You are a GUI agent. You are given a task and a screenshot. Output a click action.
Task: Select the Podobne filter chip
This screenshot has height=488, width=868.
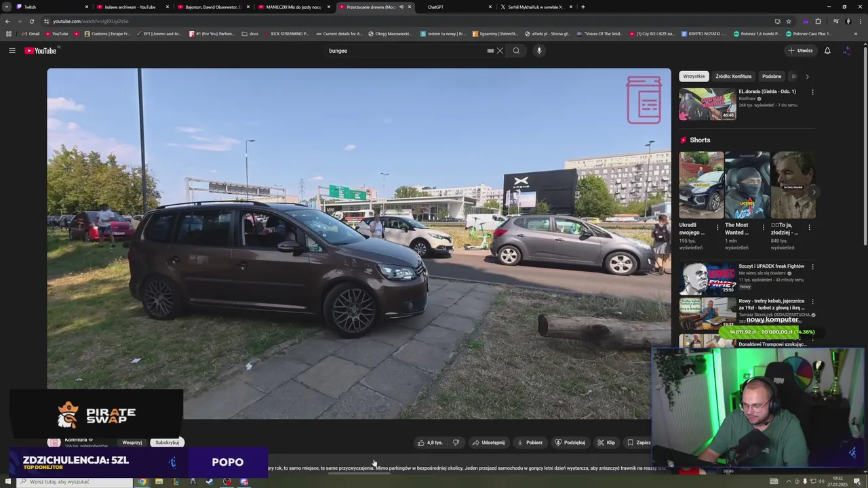pyautogui.click(x=772, y=77)
